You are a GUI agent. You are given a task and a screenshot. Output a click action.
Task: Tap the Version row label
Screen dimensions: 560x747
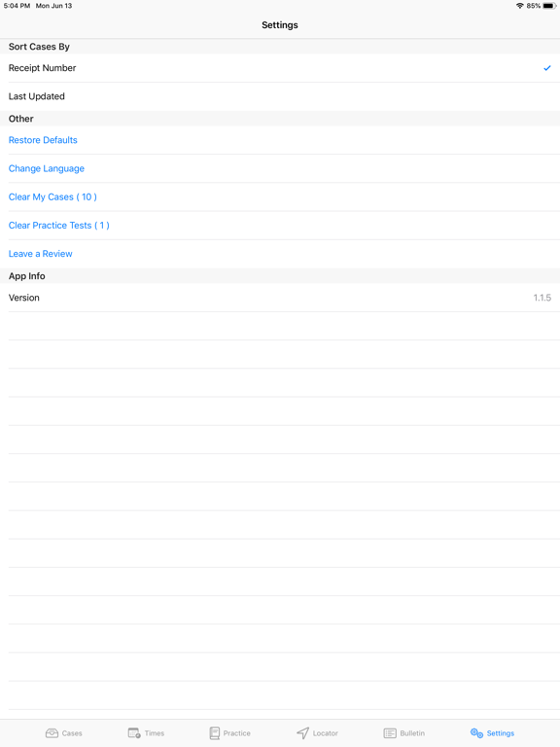click(23, 298)
